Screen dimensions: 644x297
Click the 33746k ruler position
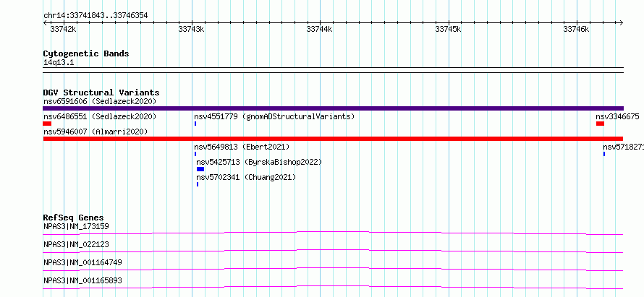click(x=576, y=29)
